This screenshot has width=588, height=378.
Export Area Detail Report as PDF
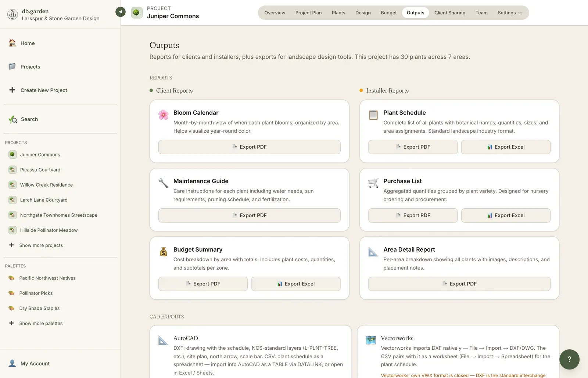coord(459,284)
